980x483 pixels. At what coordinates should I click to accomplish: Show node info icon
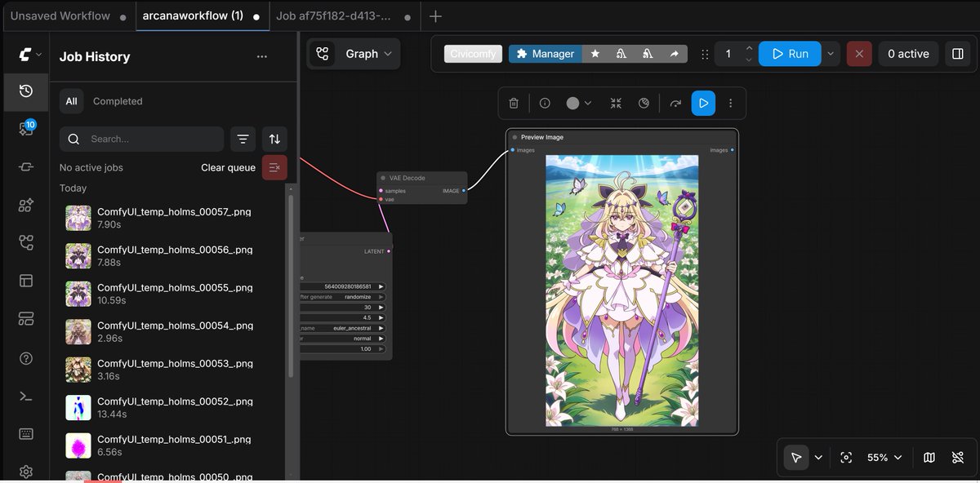(x=545, y=104)
